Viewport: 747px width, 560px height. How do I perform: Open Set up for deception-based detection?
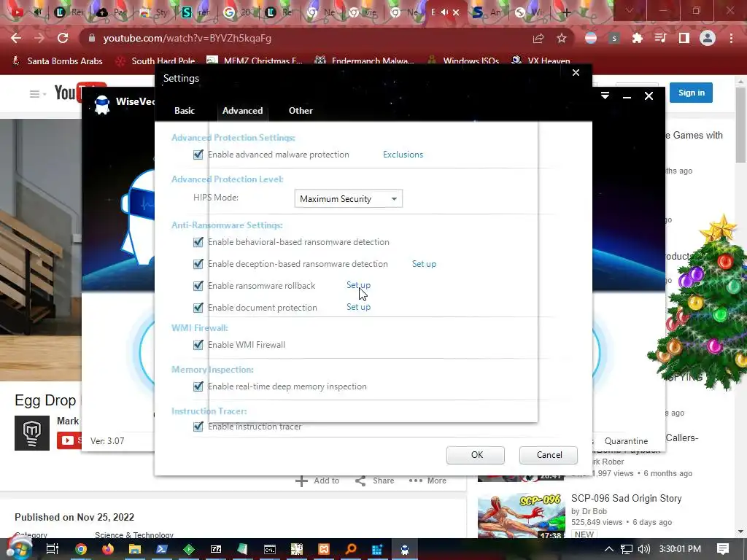pyautogui.click(x=424, y=264)
